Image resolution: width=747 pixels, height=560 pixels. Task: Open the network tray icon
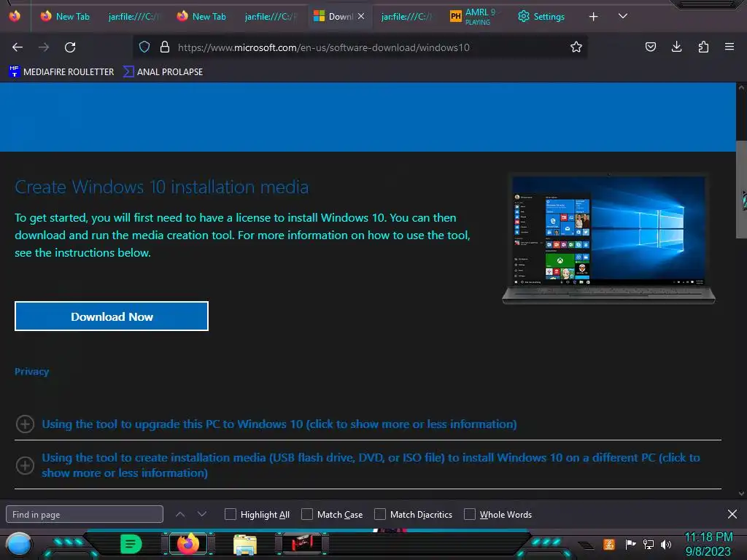[x=649, y=544]
